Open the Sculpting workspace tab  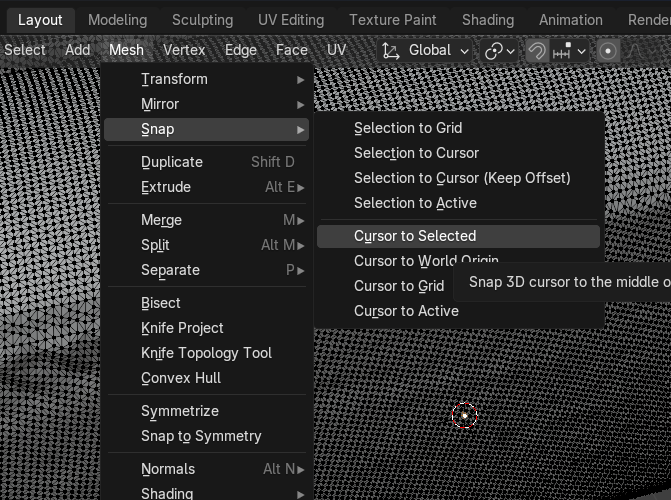[x=202, y=20]
